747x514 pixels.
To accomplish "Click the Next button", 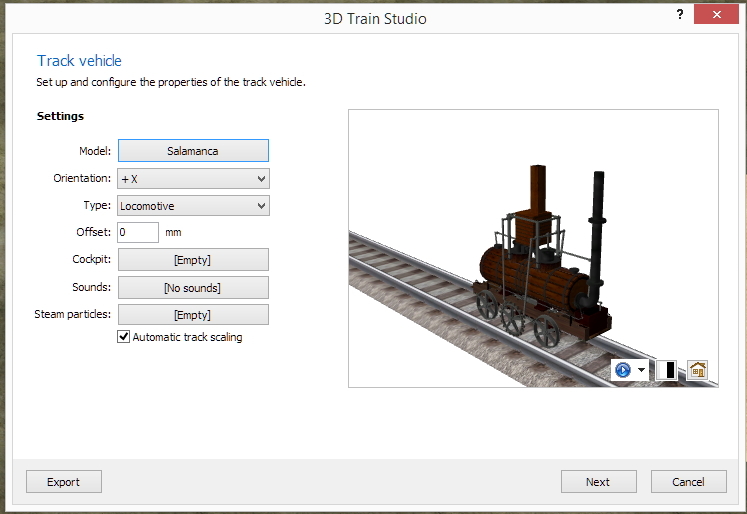I will click(598, 482).
